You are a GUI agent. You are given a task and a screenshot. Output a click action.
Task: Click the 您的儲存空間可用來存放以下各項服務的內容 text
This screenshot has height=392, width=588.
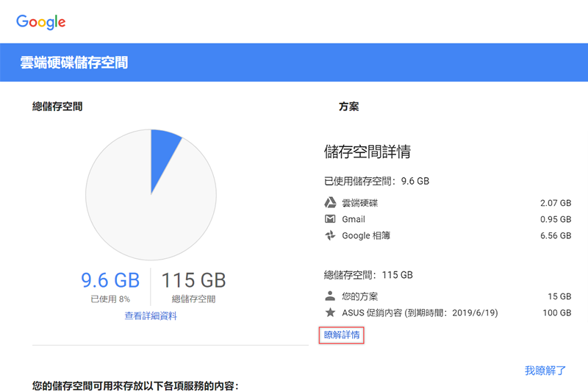[x=135, y=385]
